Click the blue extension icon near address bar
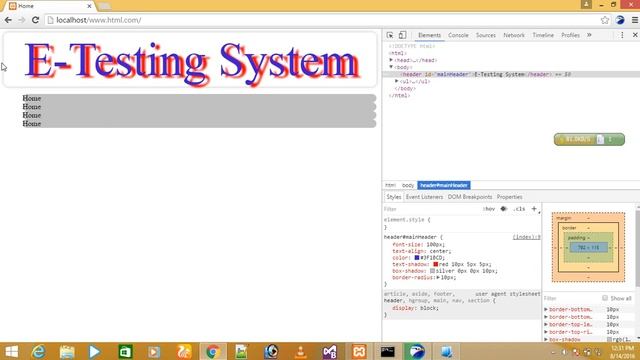This screenshot has width=640, height=360. [x=620, y=20]
